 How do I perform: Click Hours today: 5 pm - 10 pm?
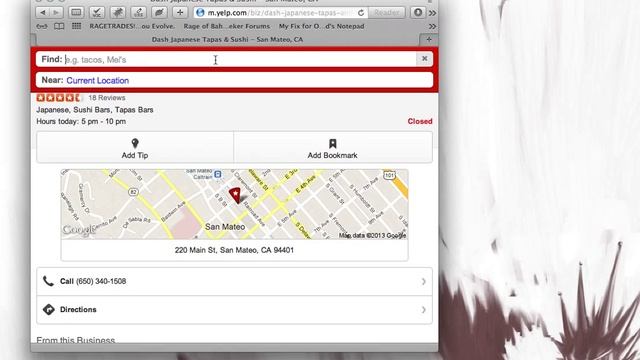(x=81, y=121)
